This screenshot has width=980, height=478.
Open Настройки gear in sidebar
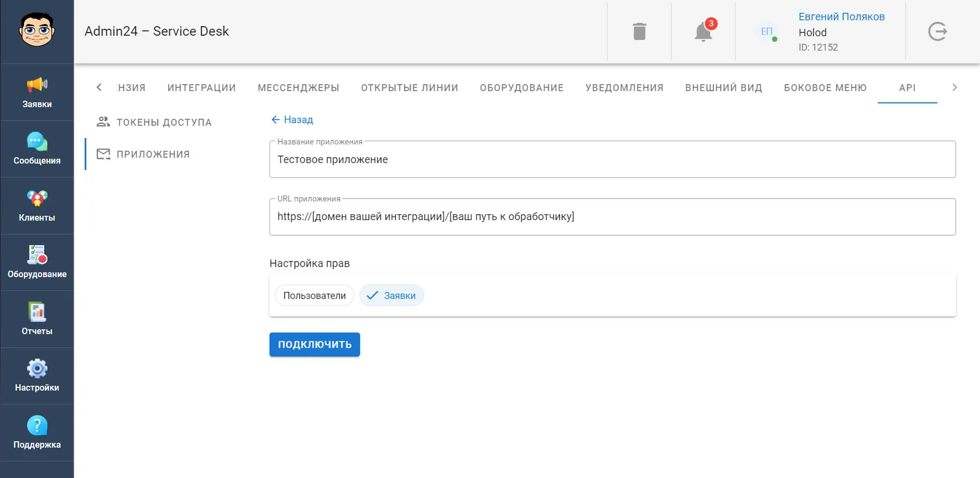(x=37, y=376)
